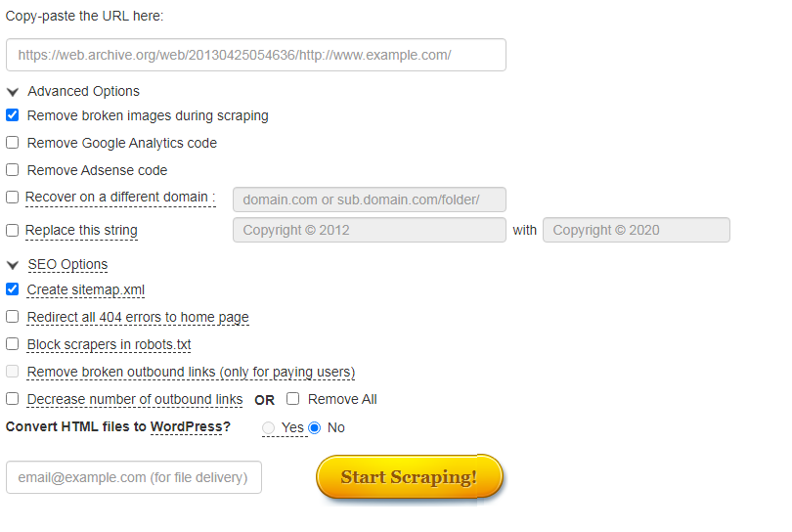Click the email for file delivery field

coord(134,477)
